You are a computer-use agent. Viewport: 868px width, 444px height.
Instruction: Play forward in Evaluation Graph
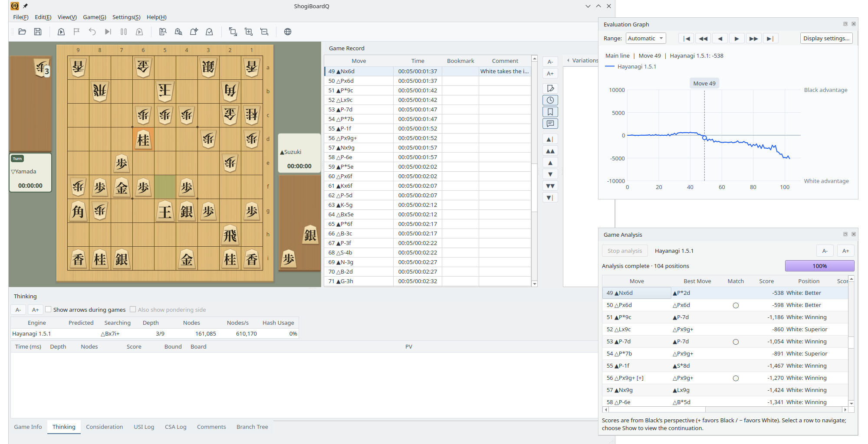click(737, 38)
